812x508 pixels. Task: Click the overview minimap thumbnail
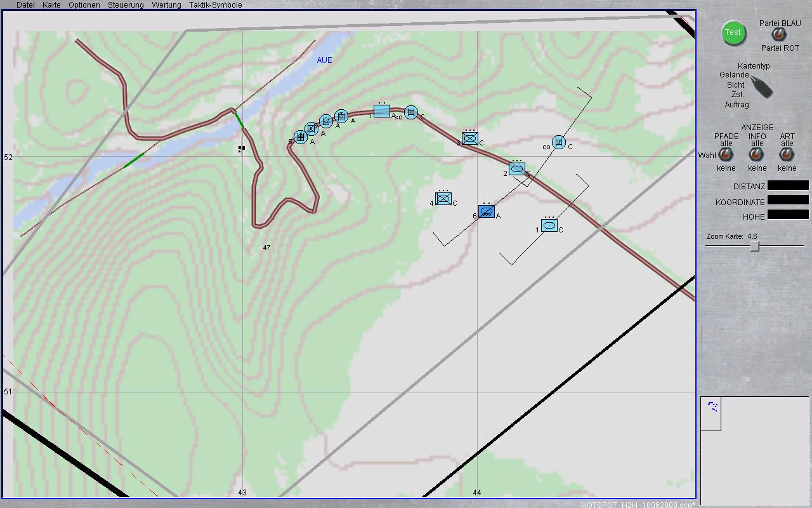click(711, 414)
